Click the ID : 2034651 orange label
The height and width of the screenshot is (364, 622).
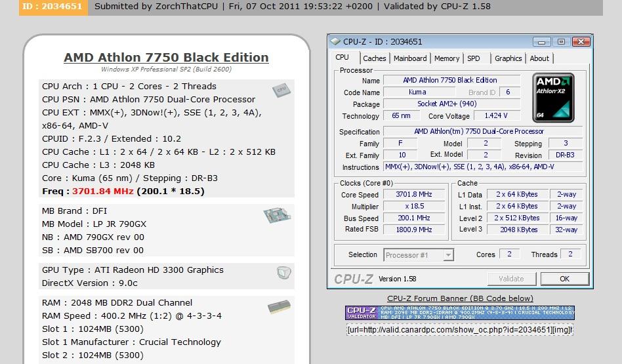click(x=53, y=7)
